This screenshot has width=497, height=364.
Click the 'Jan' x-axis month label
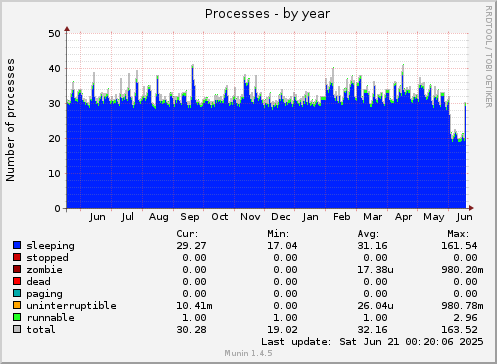click(x=310, y=217)
